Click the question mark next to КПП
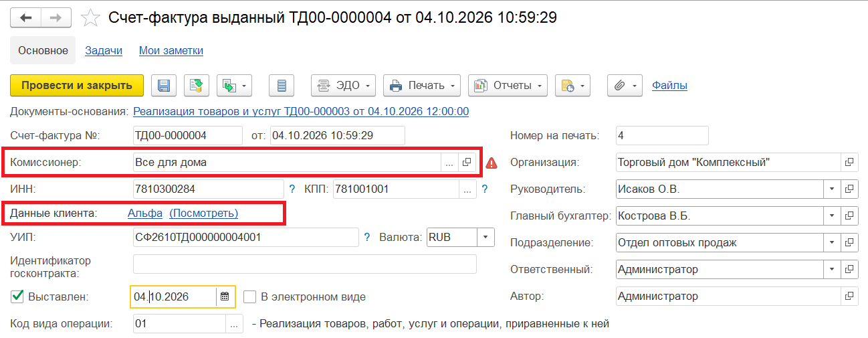Image resolution: width=868 pixels, height=338 pixels. click(484, 189)
